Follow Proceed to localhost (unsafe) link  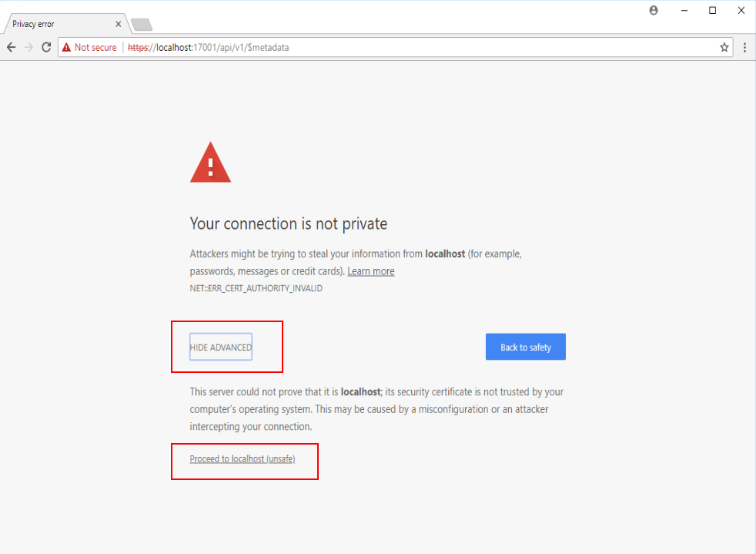243,459
